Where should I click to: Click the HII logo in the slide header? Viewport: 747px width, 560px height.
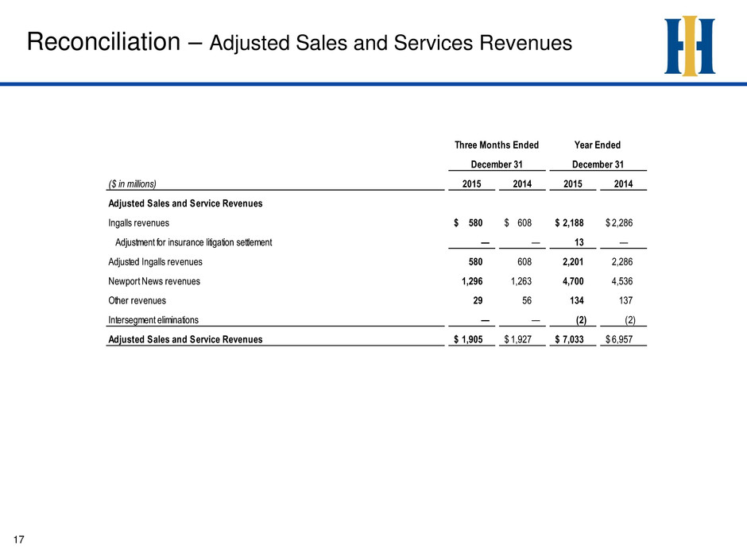tap(689, 46)
